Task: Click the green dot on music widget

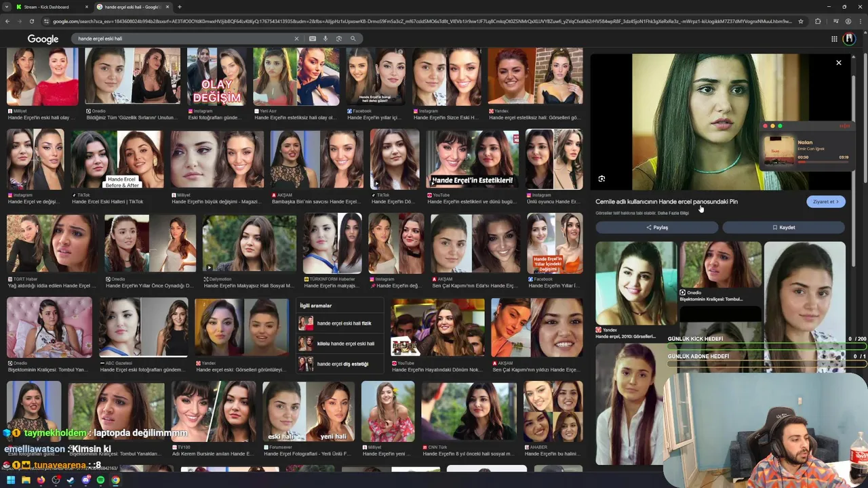Action: click(x=780, y=126)
